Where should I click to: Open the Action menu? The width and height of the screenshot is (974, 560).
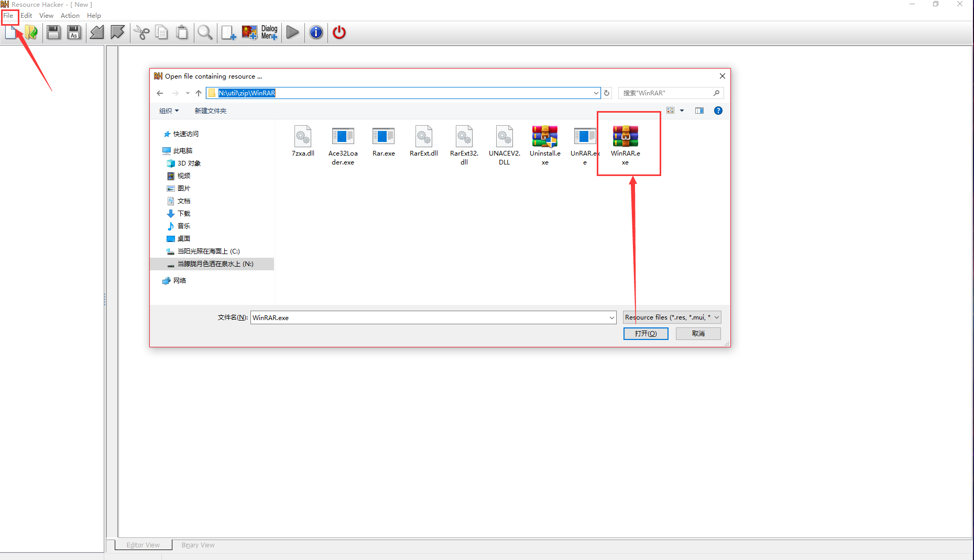70,16
